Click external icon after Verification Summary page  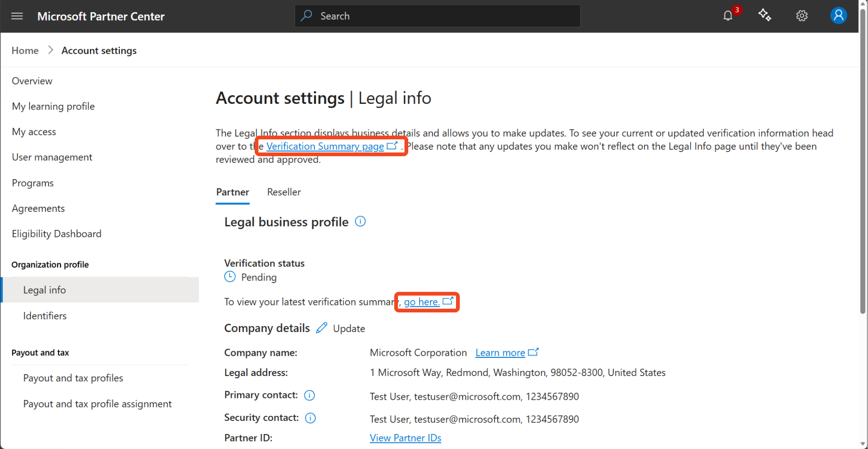(x=392, y=145)
